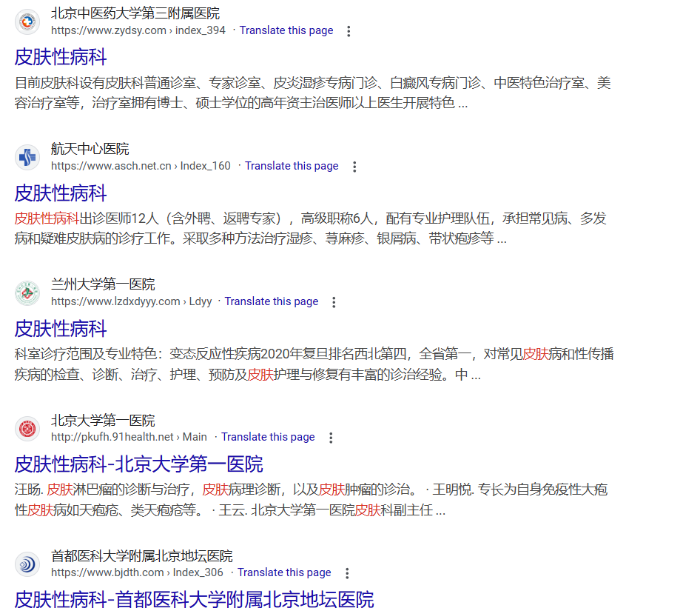Viewport: 700px width, 608px height.
Task: Open the 皮肤性病科-首都医科大学附属北京地坛医院 result
Action: [x=194, y=599]
